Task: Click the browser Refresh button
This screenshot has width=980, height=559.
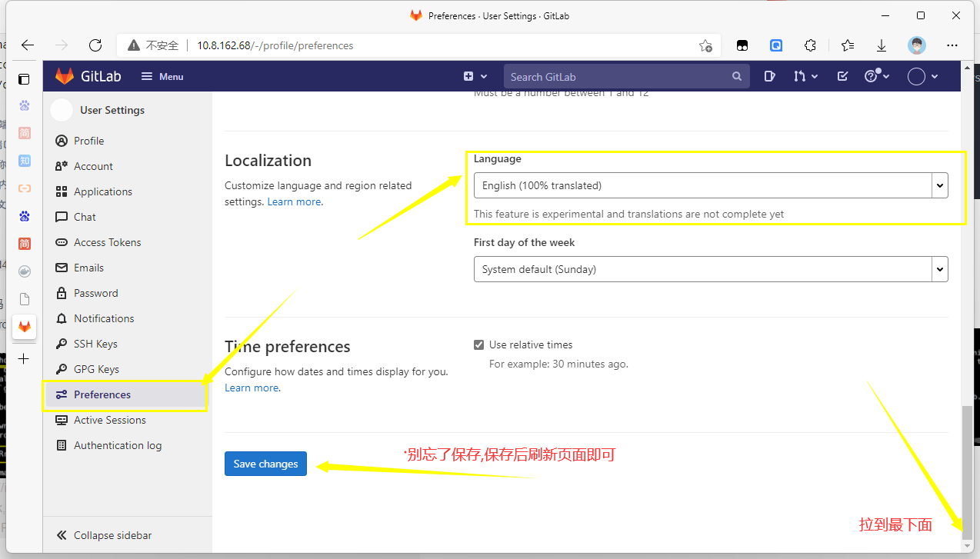Action: tap(95, 45)
